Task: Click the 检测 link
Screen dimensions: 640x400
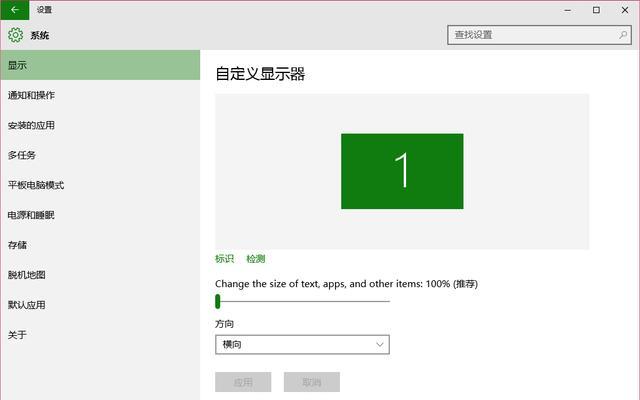Action: point(256,258)
